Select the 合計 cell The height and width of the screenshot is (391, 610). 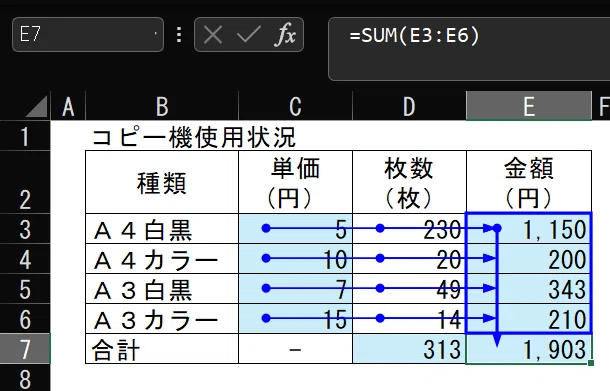tap(162, 349)
